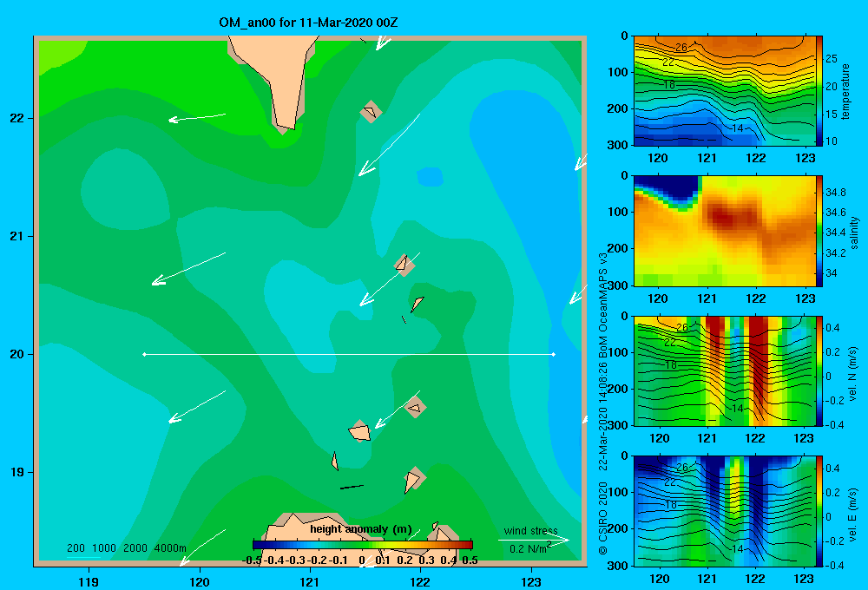Click the 'vel. N (m/s)' colorbar title
Viewport: 868px width, 590px height.
coord(852,374)
